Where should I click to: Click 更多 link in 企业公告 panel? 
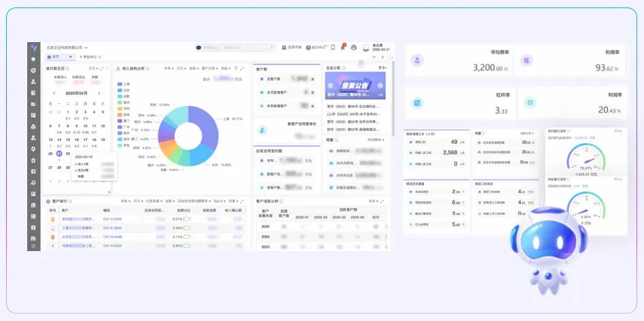click(382, 68)
